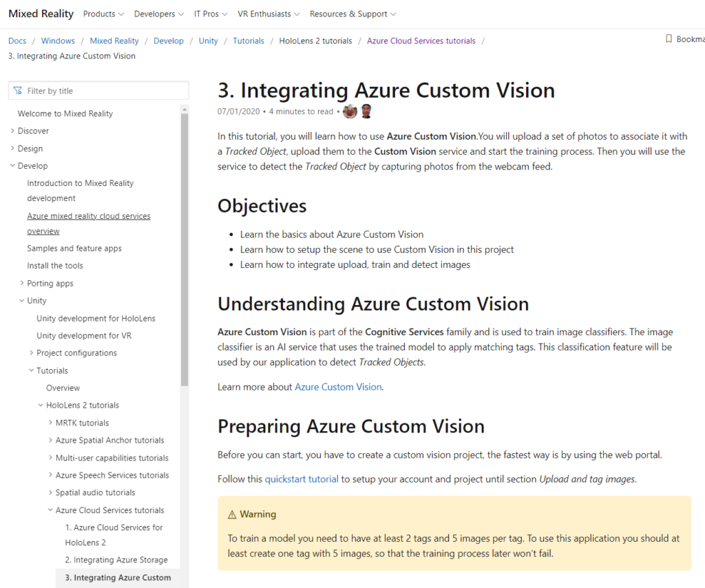This screenshot has height=588, width=705.
Task: Collapse the Unity tree node
Action: 21,301
